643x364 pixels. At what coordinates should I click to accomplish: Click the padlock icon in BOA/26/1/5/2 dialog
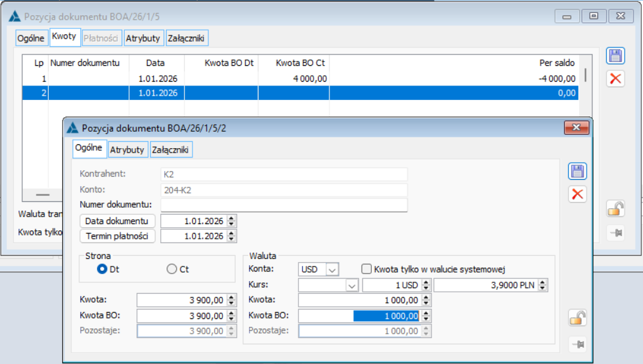[x=577, y=318]
